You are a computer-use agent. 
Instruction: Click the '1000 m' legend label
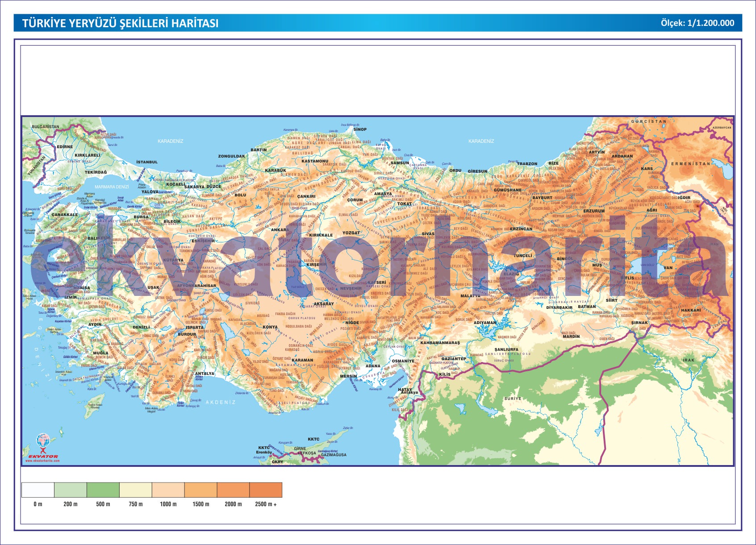click(x=168, y=504)
